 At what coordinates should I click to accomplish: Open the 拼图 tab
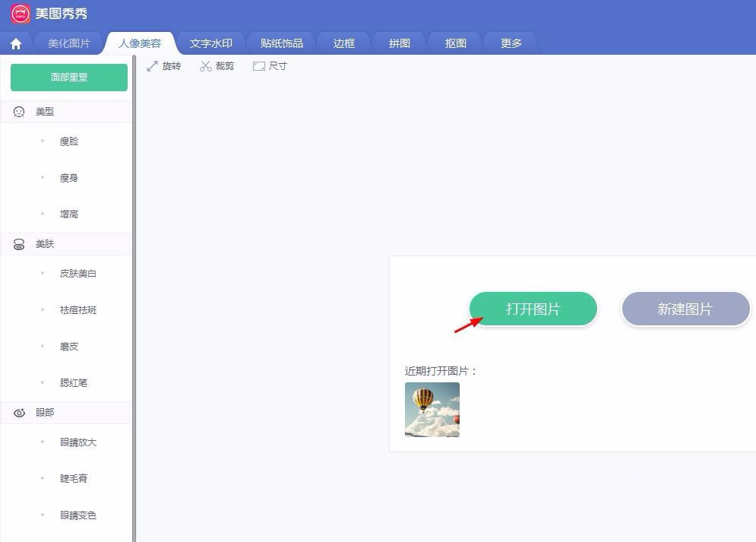399,43
